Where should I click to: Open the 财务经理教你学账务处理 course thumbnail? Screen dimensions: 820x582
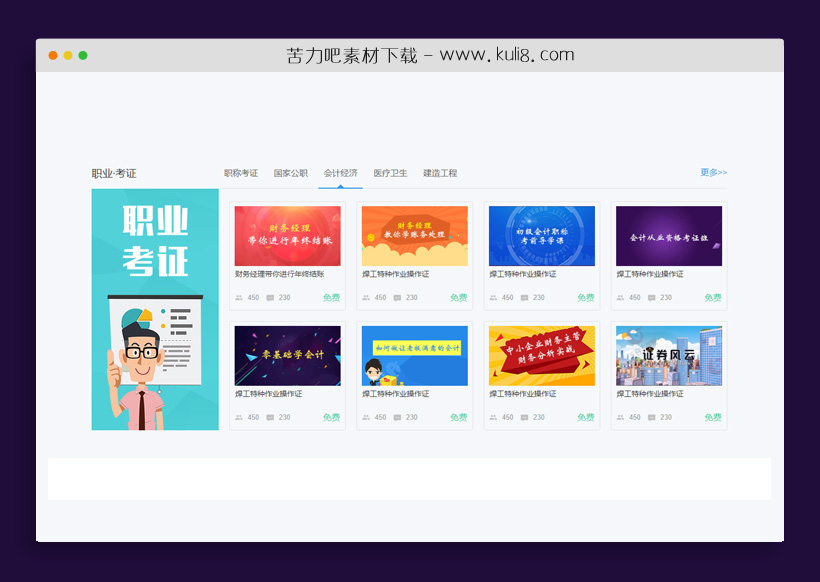(414, 236)
